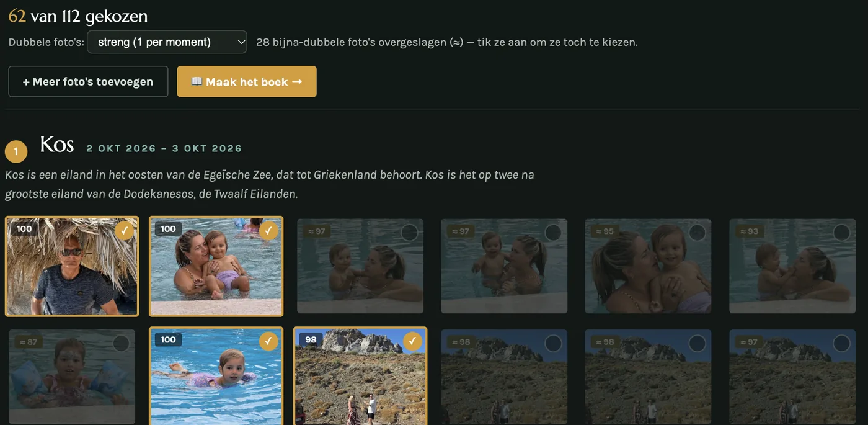The width and height of the screenshot is (868, 425).
Task: Click the "Kos" chapter heading
Action: pos(57,145)
